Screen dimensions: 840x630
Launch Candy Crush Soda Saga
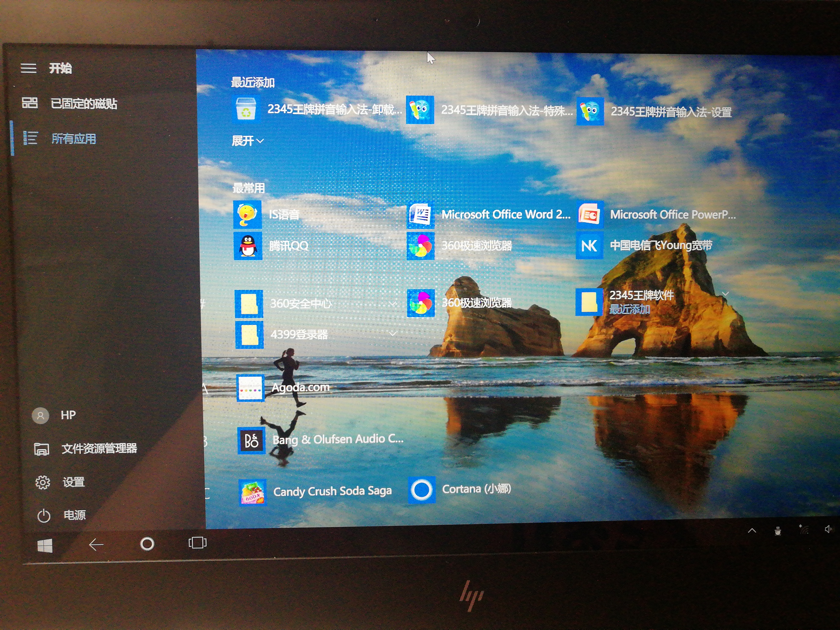[315, 492]
